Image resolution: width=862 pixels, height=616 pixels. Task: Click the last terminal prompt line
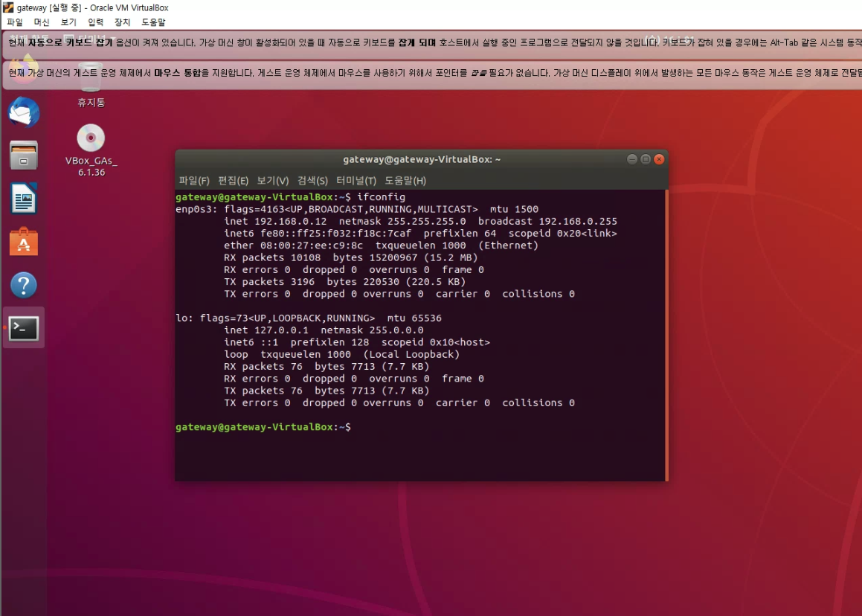pyautogui.click(x=263, y=427)
